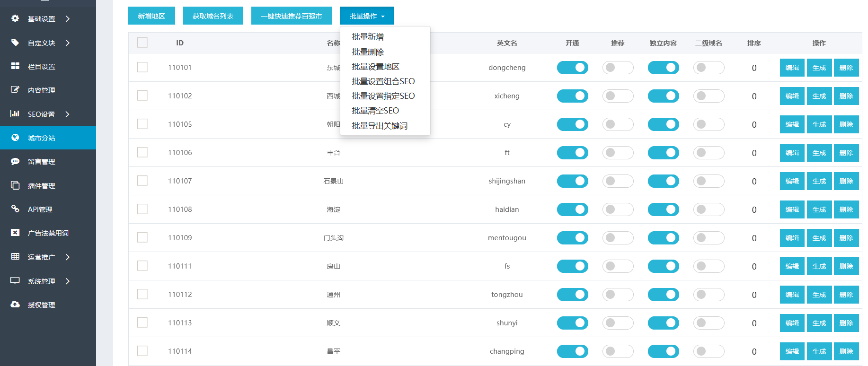Click the 新增地区 button
This screenshot has width=868, height=366.
point(151,16)
